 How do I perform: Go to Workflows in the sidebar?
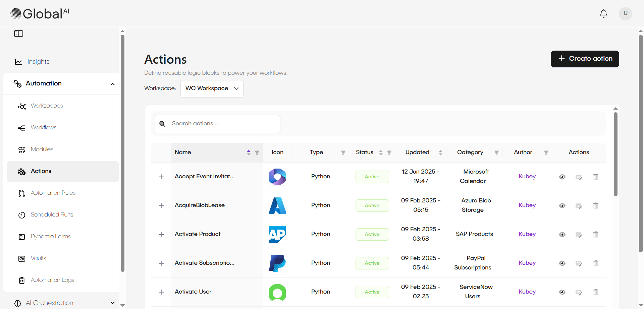44,127
